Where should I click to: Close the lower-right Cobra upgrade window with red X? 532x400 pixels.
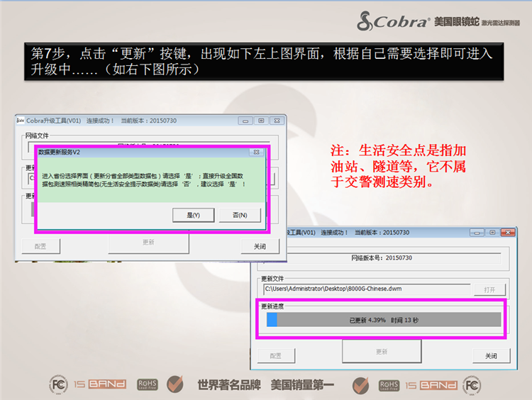pyautogui.click(x=508, y=233)
